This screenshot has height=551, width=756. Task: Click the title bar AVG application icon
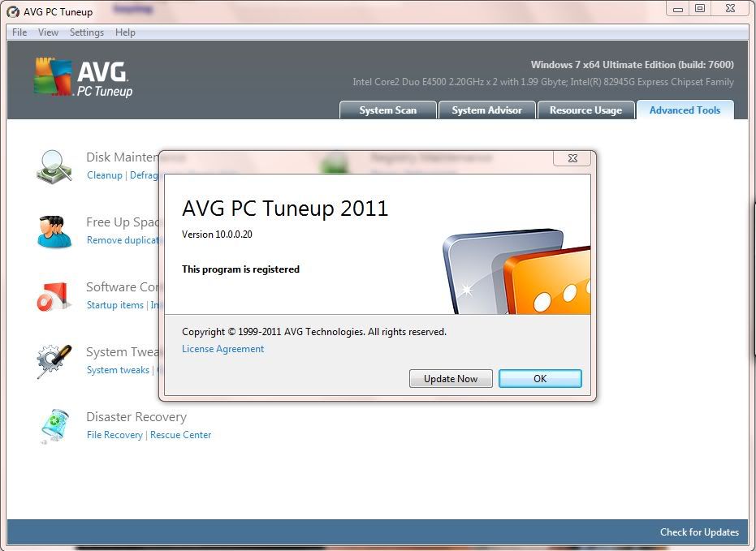coord(12,12)
